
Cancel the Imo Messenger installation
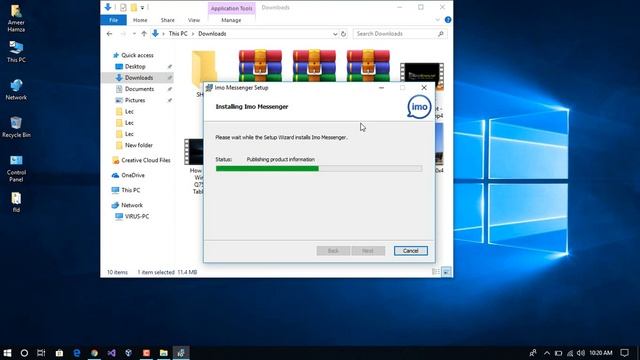point(411,251)
